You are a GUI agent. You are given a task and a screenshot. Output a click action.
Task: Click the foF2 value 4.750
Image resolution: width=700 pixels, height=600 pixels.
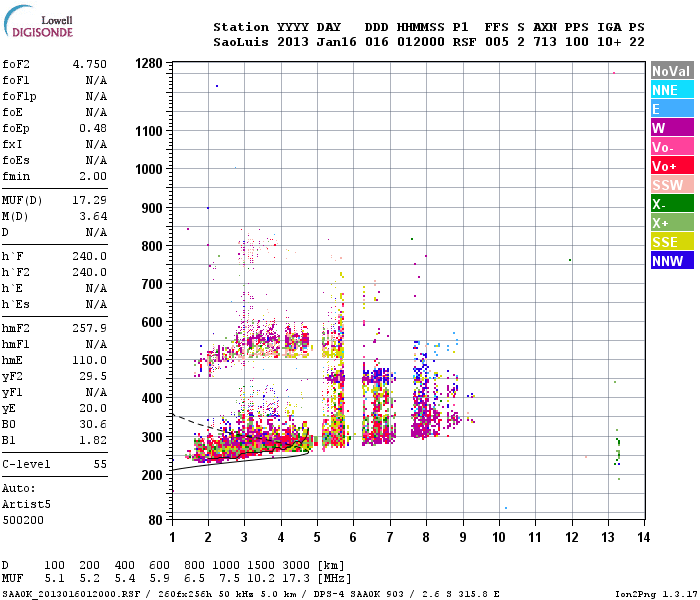coord(90,64)
